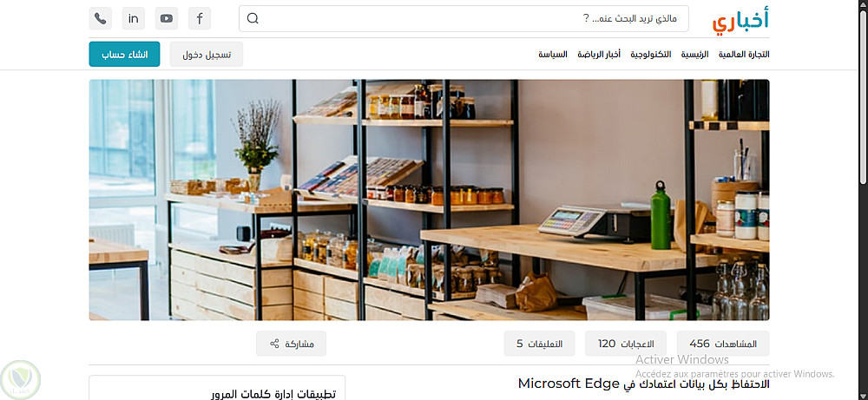Click the green leaf watermark badge
Image resolution: width=868 pixels, height=400 pixels.
pos(21,379)
